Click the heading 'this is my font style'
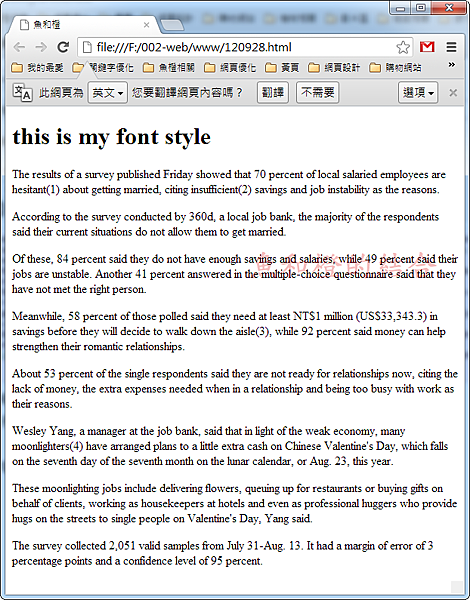This screenshot has height=600, width=470. [x=111, y=137]
